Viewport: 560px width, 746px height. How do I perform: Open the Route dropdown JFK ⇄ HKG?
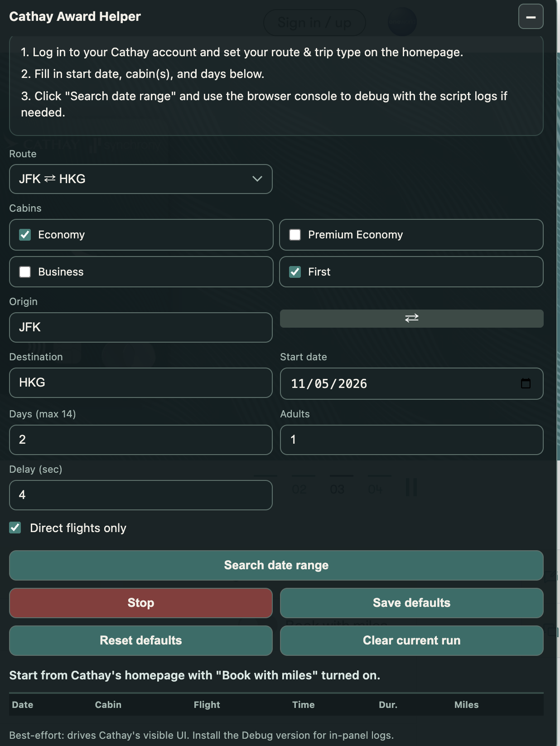click(x=141, y=179)
